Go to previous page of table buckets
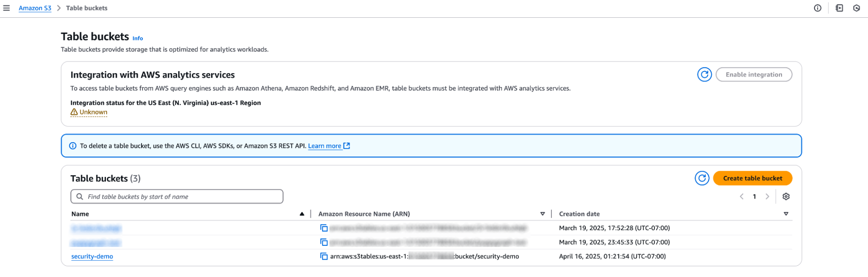Screen dimensions: 868x277 tap(742, 196)
